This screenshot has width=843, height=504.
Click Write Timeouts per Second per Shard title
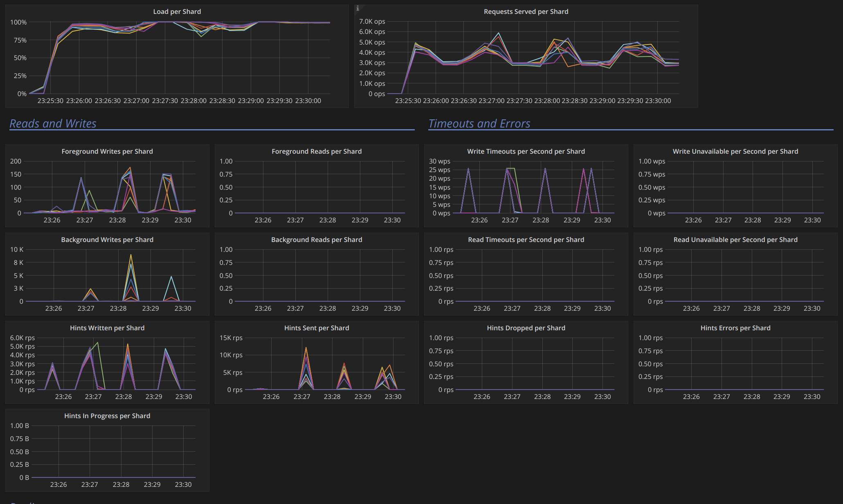pyautogui.click(x=526, y=151)
